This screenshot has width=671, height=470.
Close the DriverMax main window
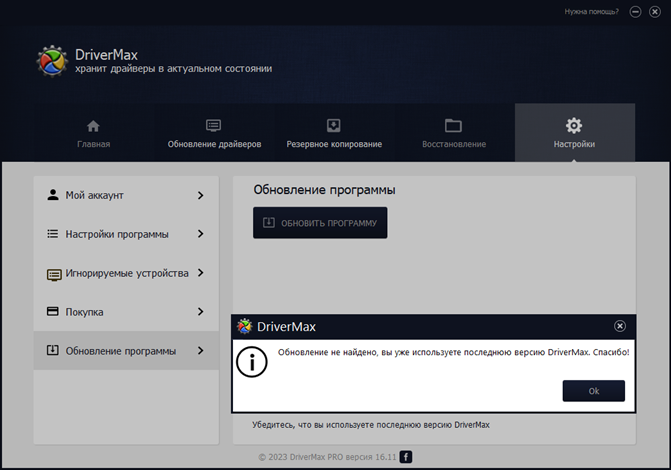(655, 12)
